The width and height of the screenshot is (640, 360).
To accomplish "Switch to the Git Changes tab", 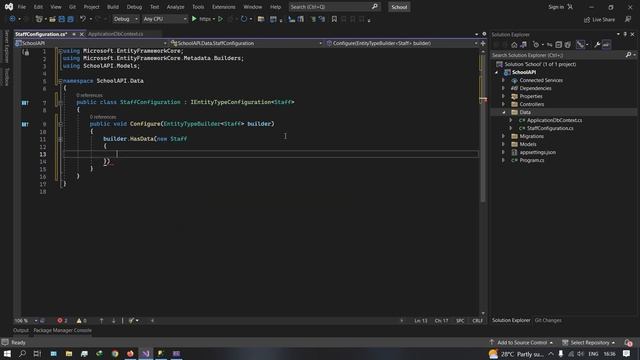I will pos(548,320).
